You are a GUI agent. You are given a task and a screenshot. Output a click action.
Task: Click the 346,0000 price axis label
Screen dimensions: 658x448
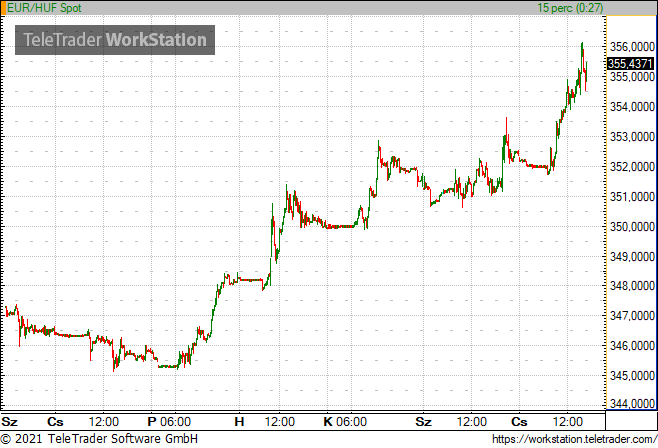tap(632, 346)
